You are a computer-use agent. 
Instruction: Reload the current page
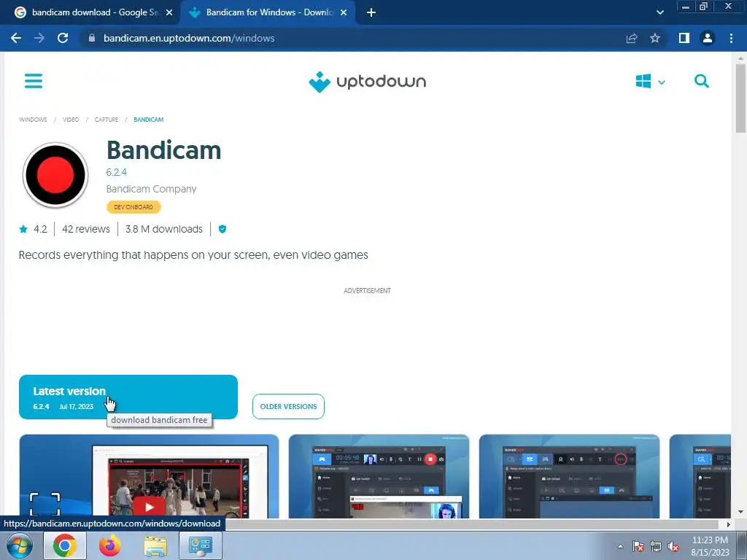tap(63, 38)
